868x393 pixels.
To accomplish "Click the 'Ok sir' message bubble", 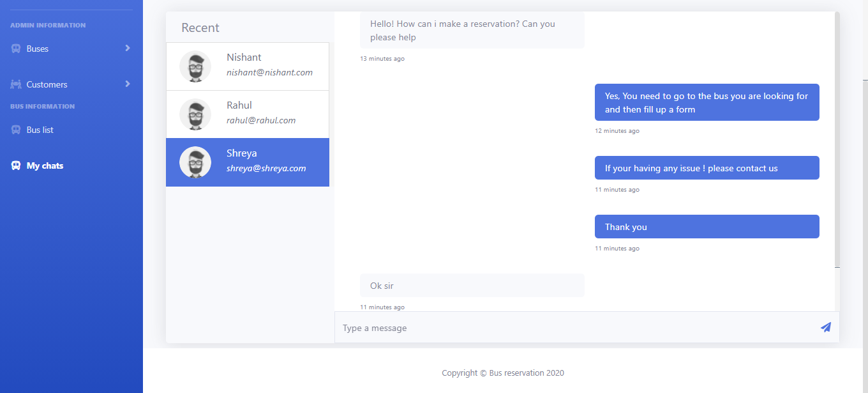I will pos(472,286).
